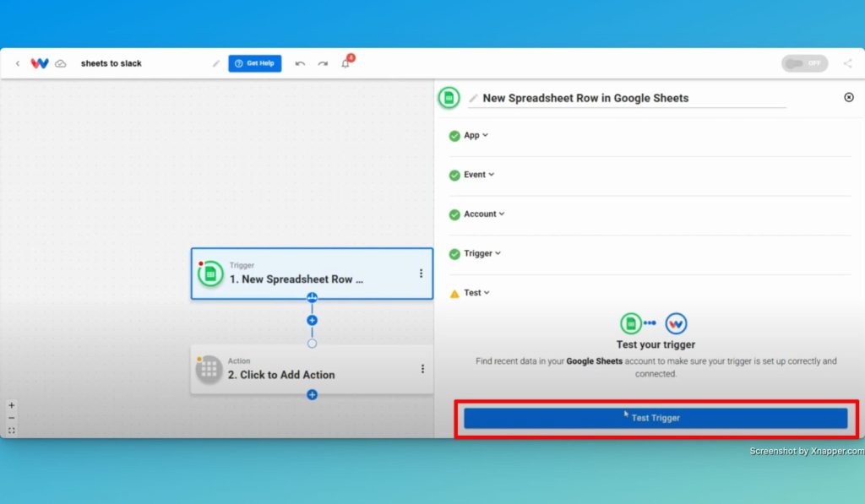Click the cloud save status icon
Image resolution: width=865 pixels, height=504 pixels.
pyautogui.click(x=61, y=63)
